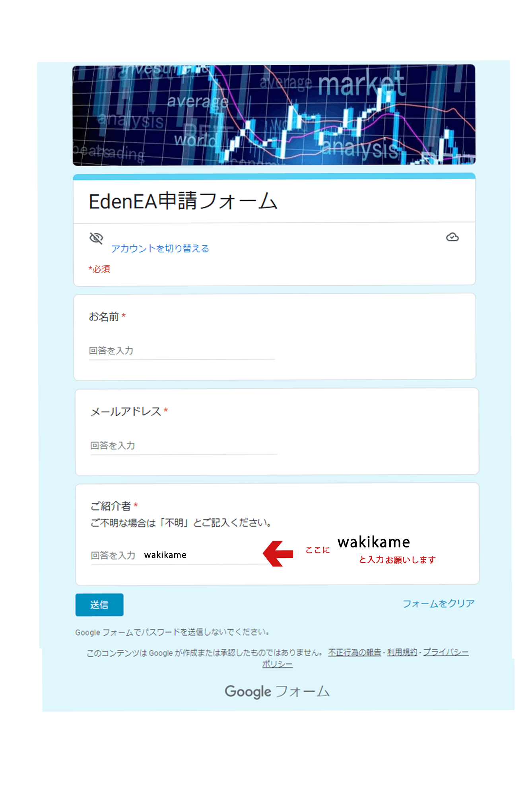The height and width of the screenshot is (805, 532).
Task: Click the お名前 question label
Action: click(x=104, y=316)
